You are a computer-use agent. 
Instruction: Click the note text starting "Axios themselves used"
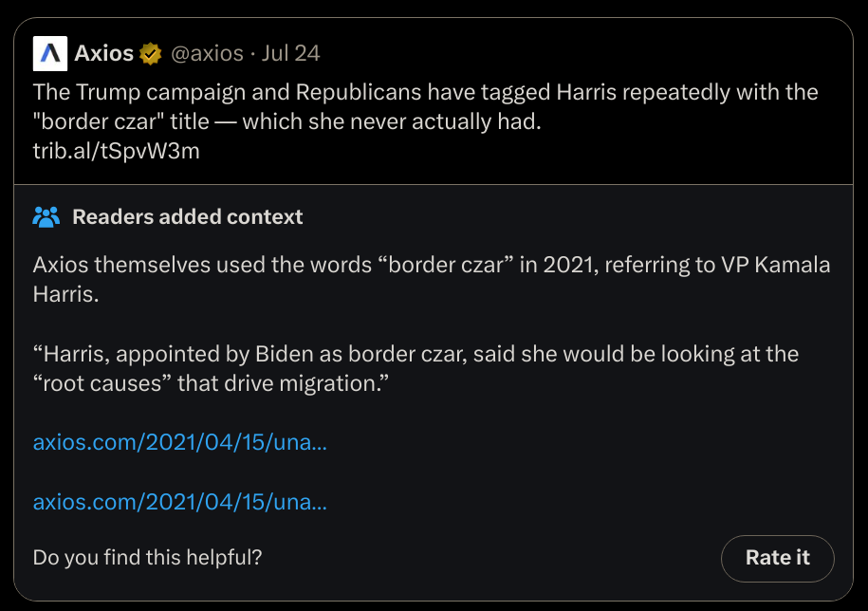pos(190,265)
